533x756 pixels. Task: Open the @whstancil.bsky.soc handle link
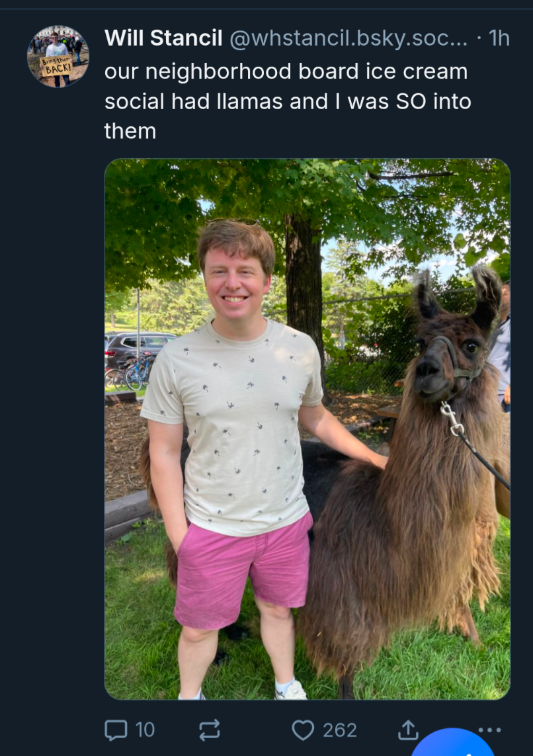pyautogui.click(x=348, y=38)
